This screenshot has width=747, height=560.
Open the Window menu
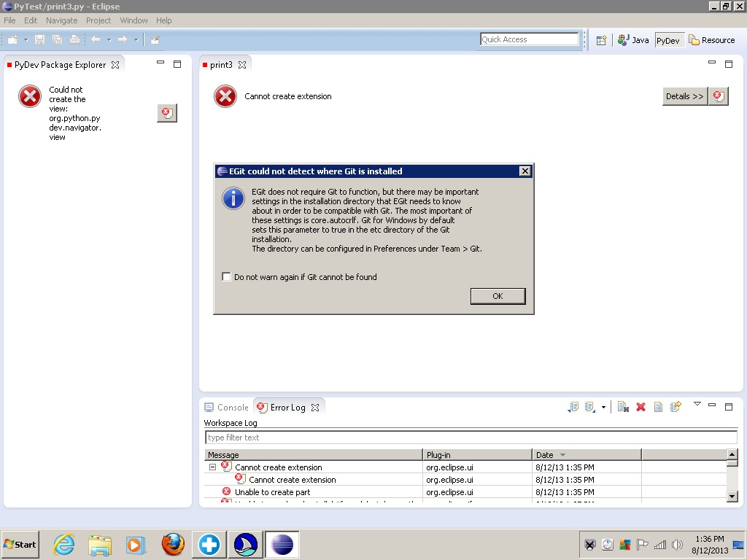pos(133,20)
